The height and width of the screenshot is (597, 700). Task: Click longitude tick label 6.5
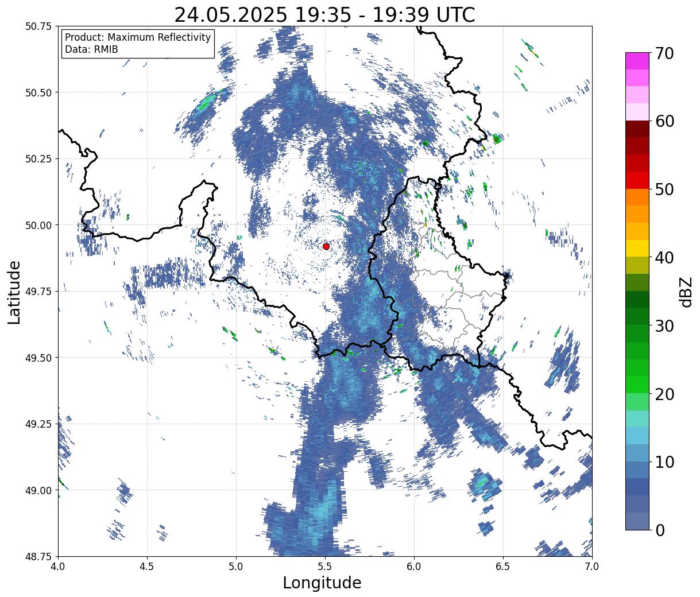click(x=503, y=566)
